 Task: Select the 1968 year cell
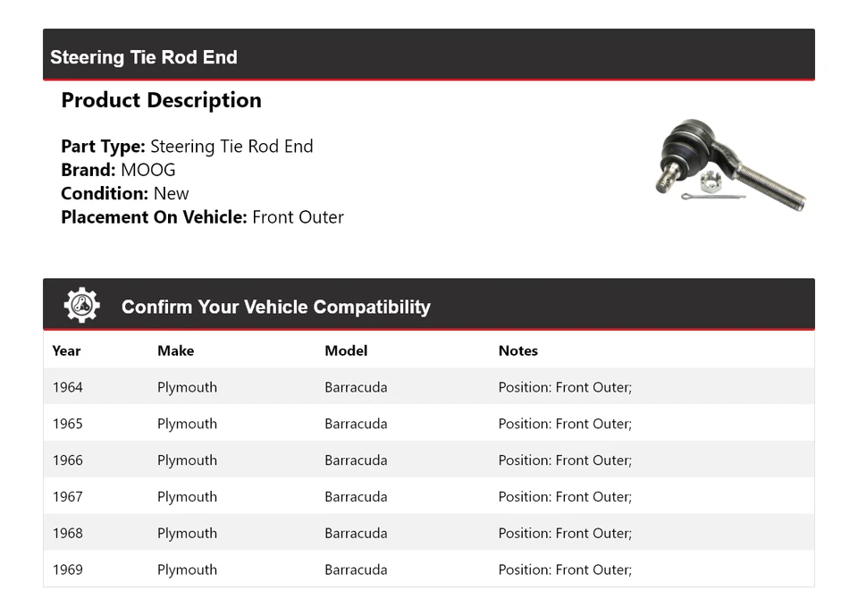[x=67, y=534]
